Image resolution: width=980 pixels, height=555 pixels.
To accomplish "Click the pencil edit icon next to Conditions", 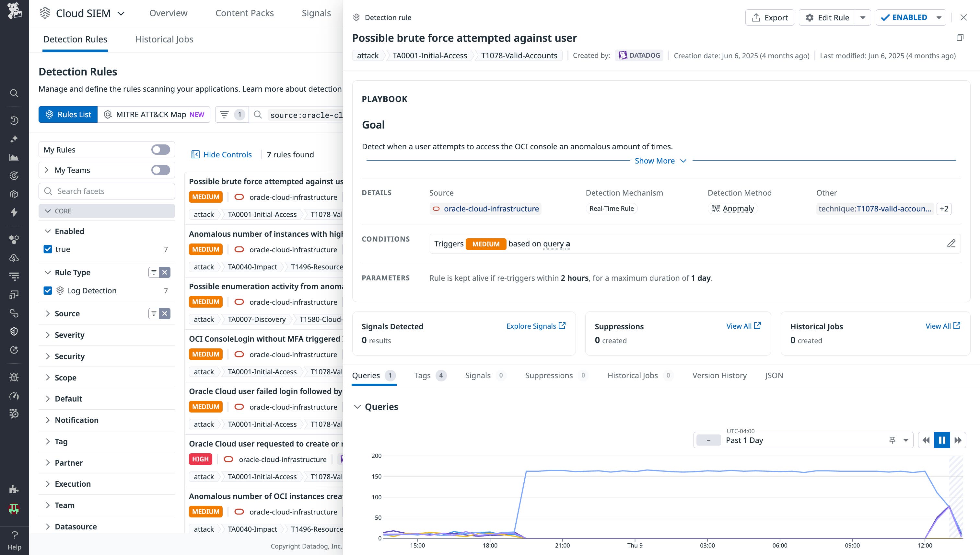I will (x=951, y=244).
